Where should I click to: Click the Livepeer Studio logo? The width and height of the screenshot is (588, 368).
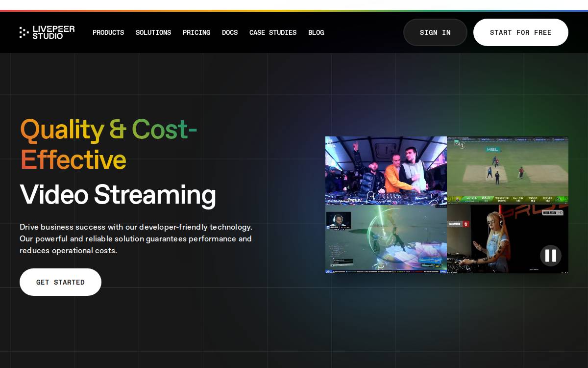47,32
